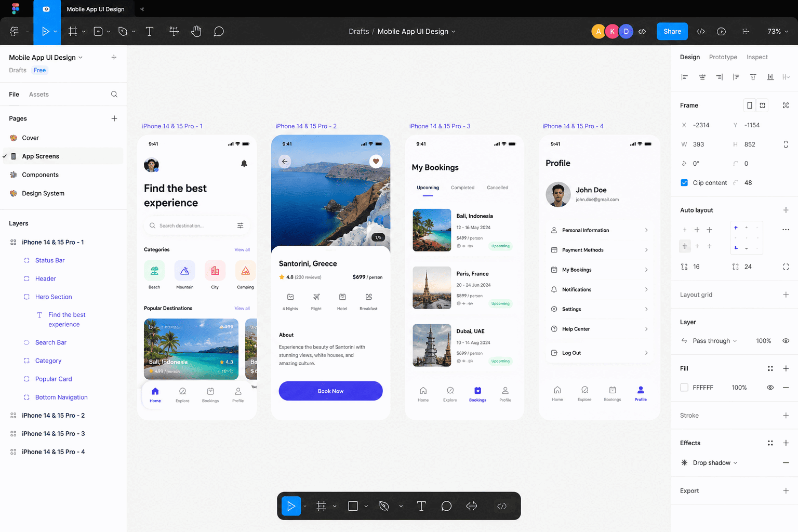The height and width of the screenshot is (532, 798).
Task: Click the Share button
Action: point(672,32)
